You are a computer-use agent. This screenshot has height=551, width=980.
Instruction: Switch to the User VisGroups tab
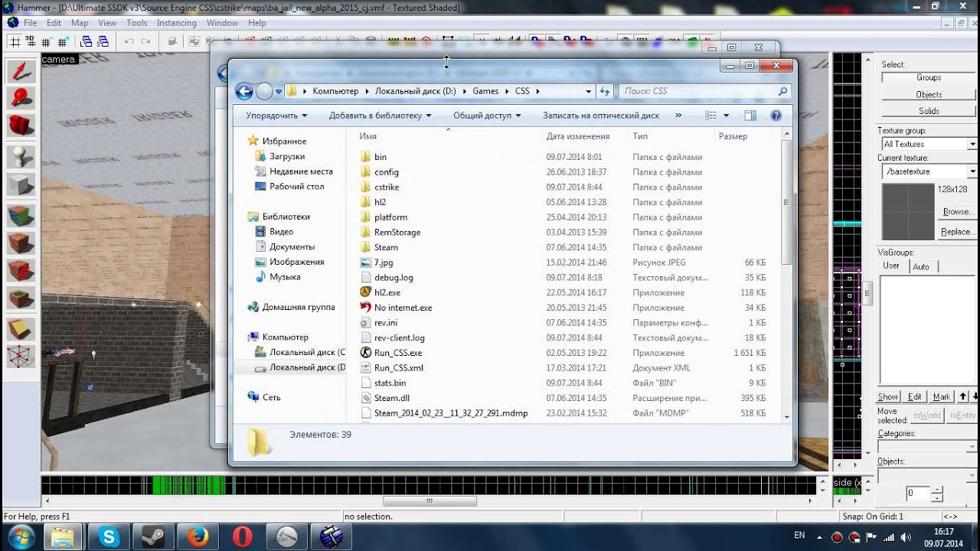[891, 266]
